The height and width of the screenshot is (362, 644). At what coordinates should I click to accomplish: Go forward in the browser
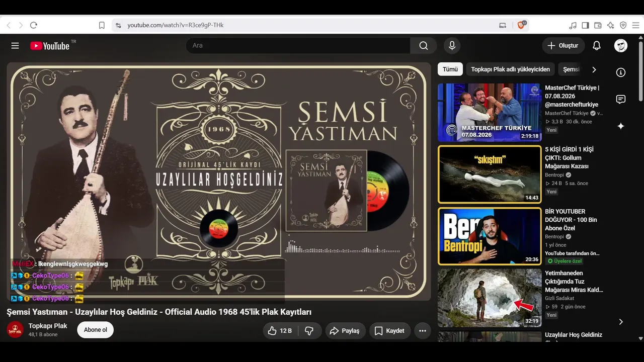[21, 25]
